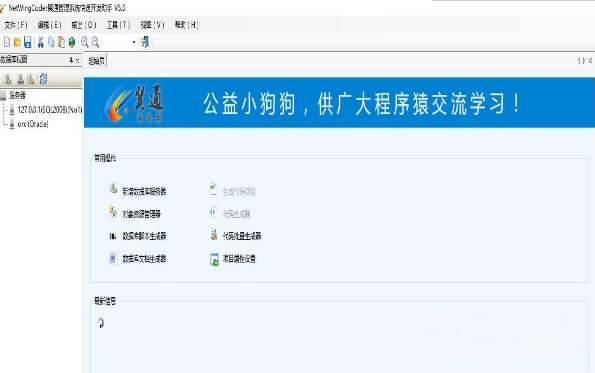Click the New file icon in toolbar

click(x=7, y=42)
